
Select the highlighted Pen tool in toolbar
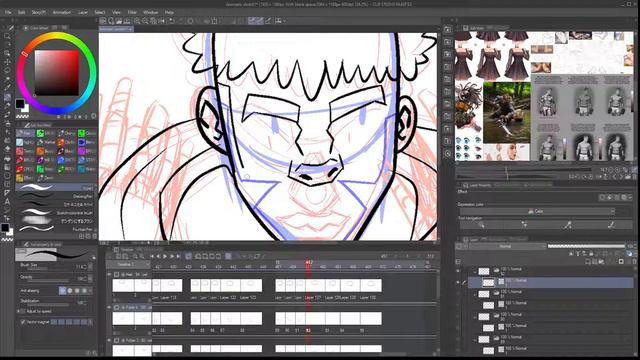click(x=7, y=97)
